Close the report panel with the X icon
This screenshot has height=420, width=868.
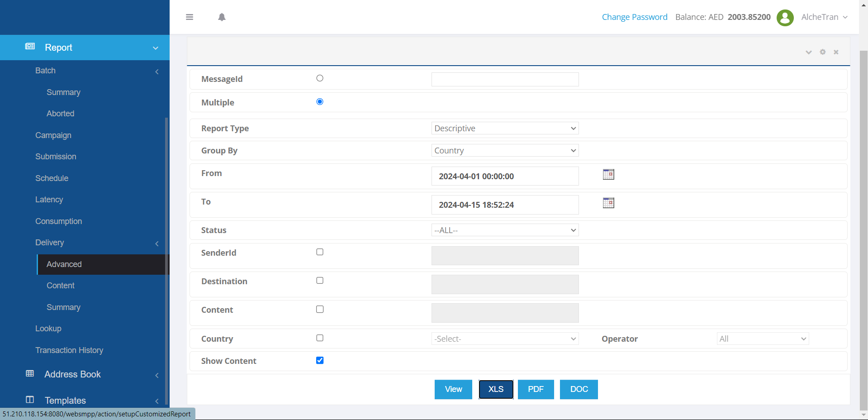click(x=836, y=52)
